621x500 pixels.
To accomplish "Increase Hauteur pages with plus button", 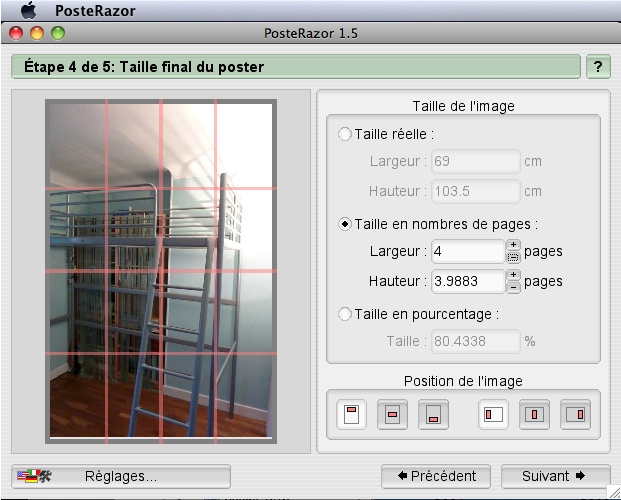I will coord(513,275).
